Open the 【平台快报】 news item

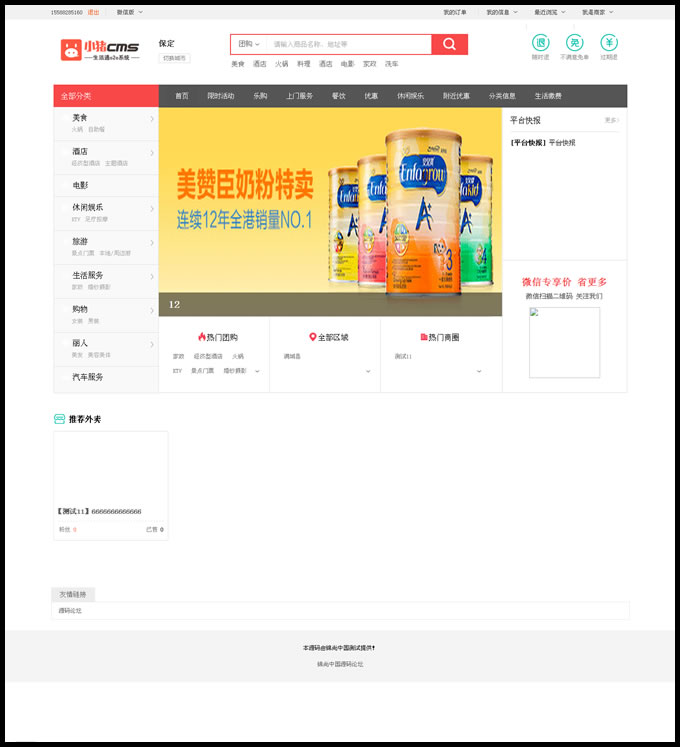[543, 142]
